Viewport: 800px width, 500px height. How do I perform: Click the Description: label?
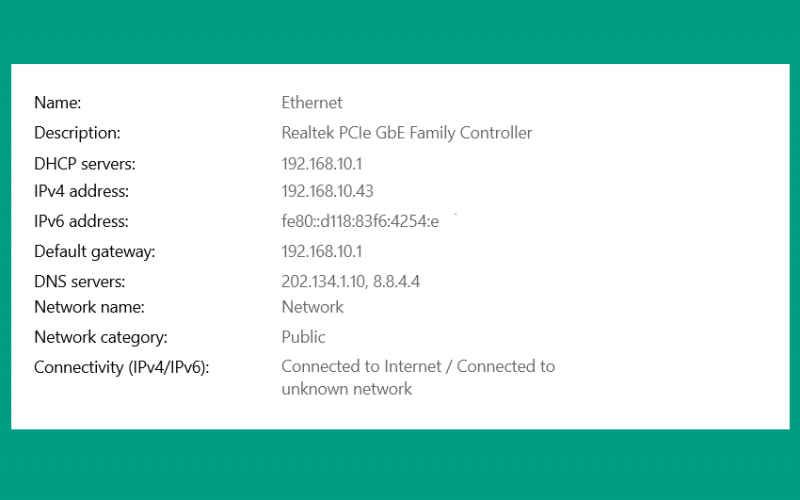click(77, 133)
